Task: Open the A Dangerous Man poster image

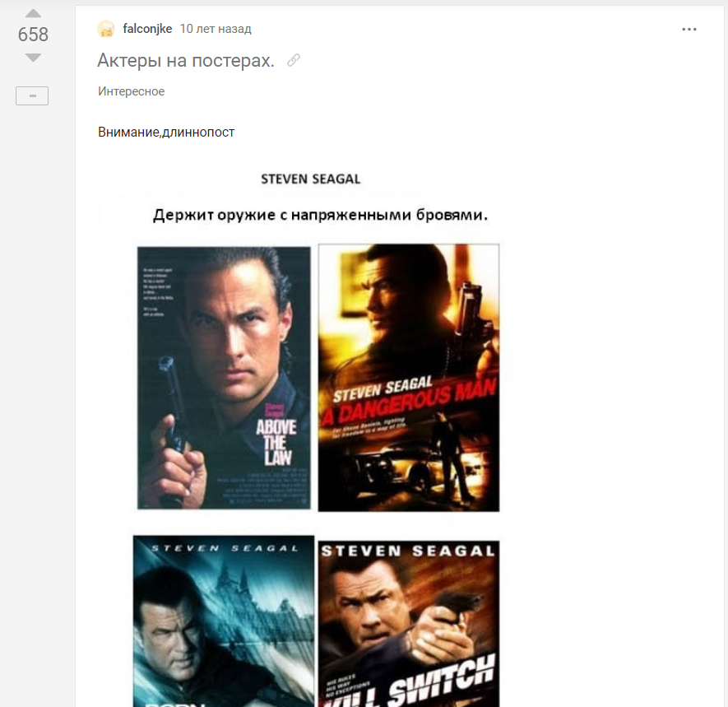Action: click(409, 378)
